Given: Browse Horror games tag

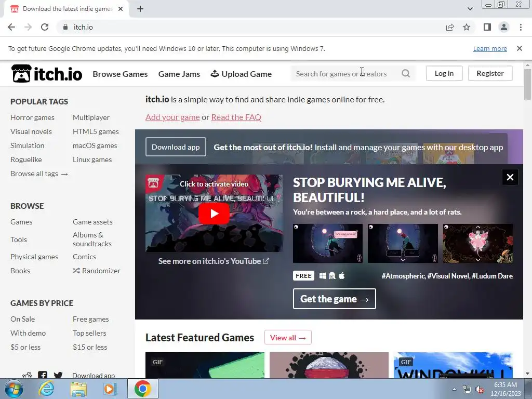Looking at the screenshot, I should [32, 117].
